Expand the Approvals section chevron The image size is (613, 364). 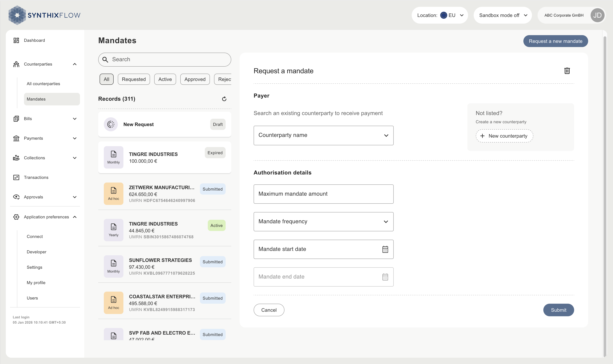tap(75, 197)
